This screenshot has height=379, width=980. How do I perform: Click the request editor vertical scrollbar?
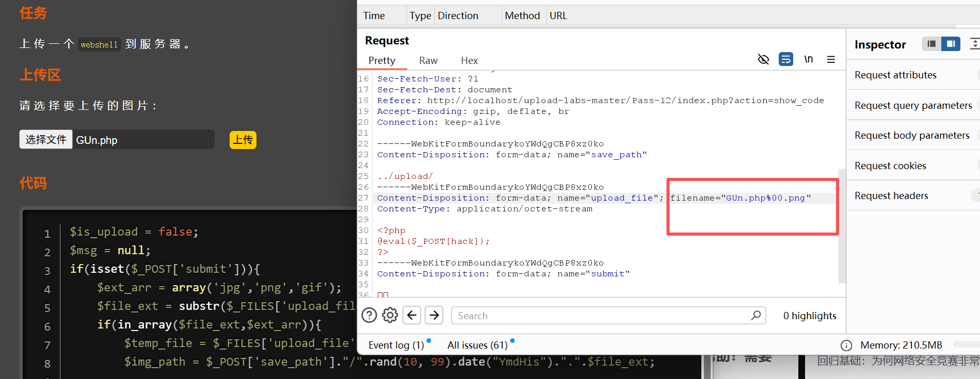pos(842,226)
